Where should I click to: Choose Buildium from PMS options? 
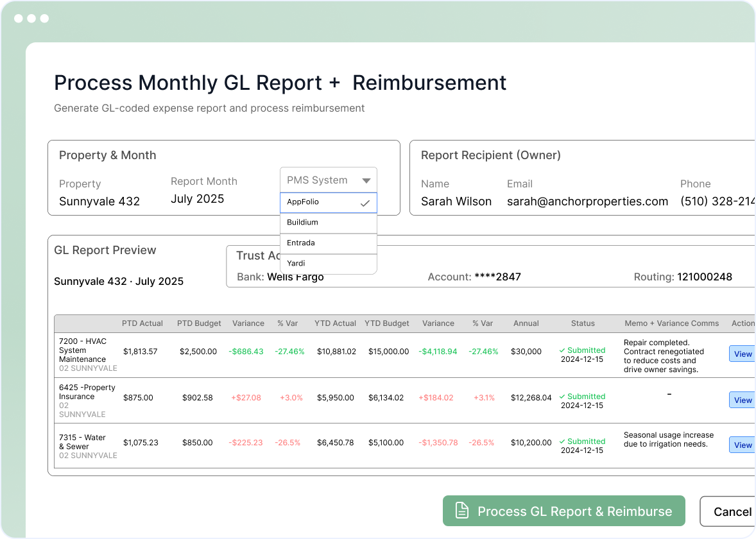click(329, 223)
